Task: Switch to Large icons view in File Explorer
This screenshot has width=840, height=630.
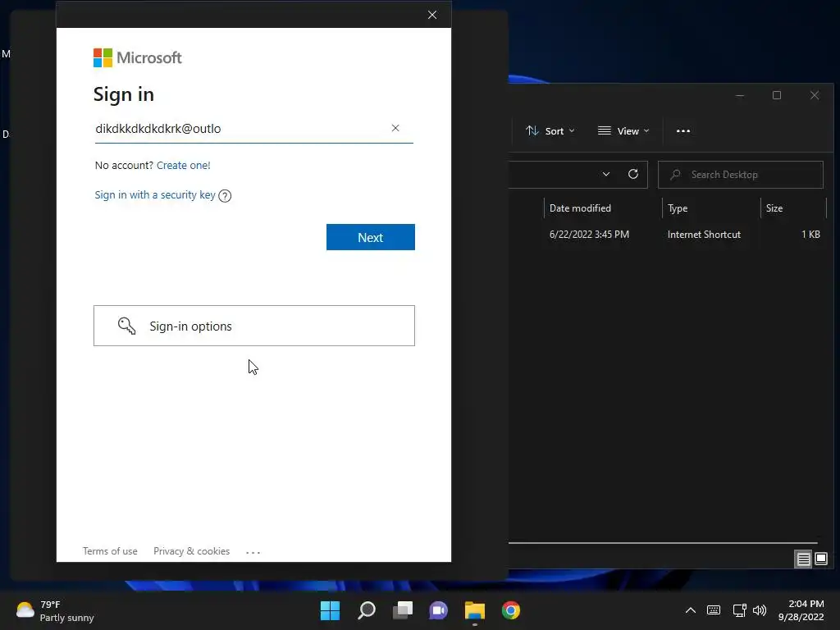Action: 821,559
